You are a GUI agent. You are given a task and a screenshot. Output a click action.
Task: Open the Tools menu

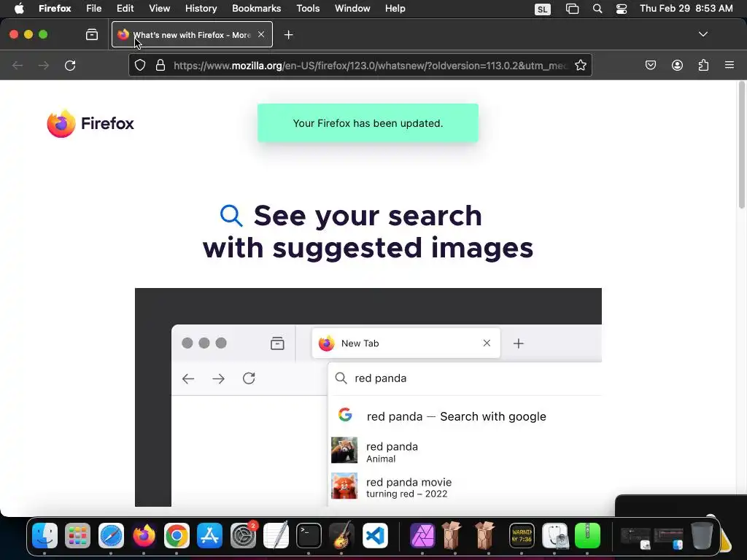click(308, 9)
